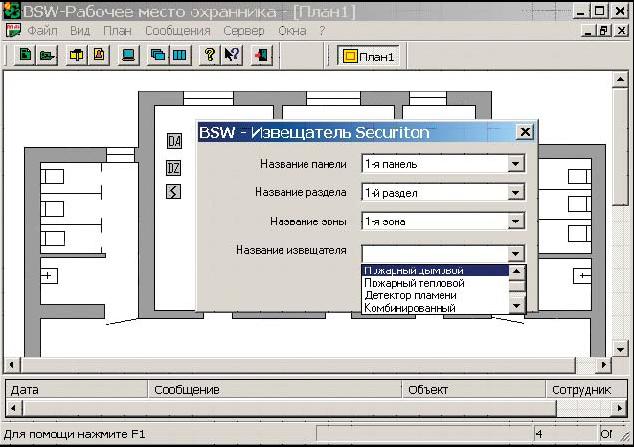Click message log scroll right arrow

click(619, 408)
